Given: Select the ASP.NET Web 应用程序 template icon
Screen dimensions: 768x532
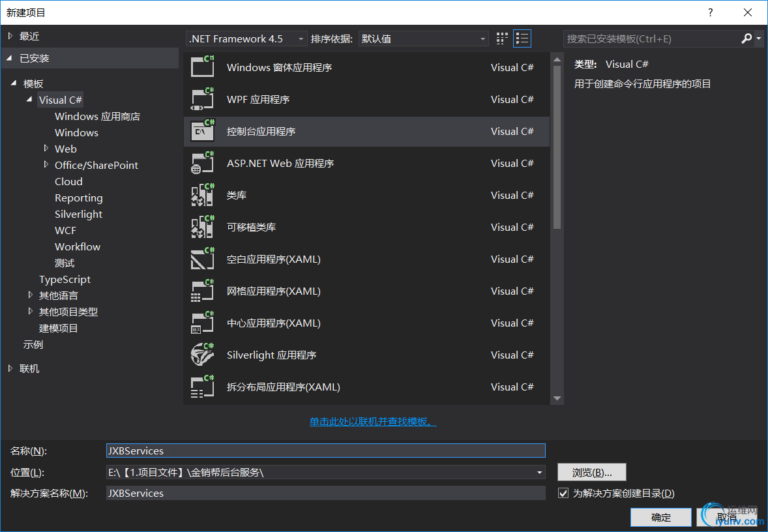Looking at the screenshot, I should [202, 162].
